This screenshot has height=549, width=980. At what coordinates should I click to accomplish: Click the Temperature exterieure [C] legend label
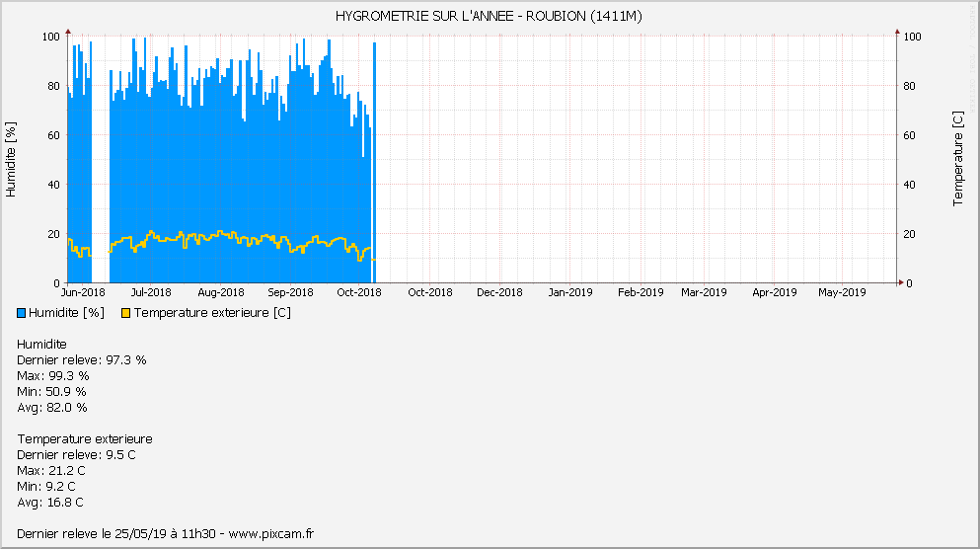212,313
